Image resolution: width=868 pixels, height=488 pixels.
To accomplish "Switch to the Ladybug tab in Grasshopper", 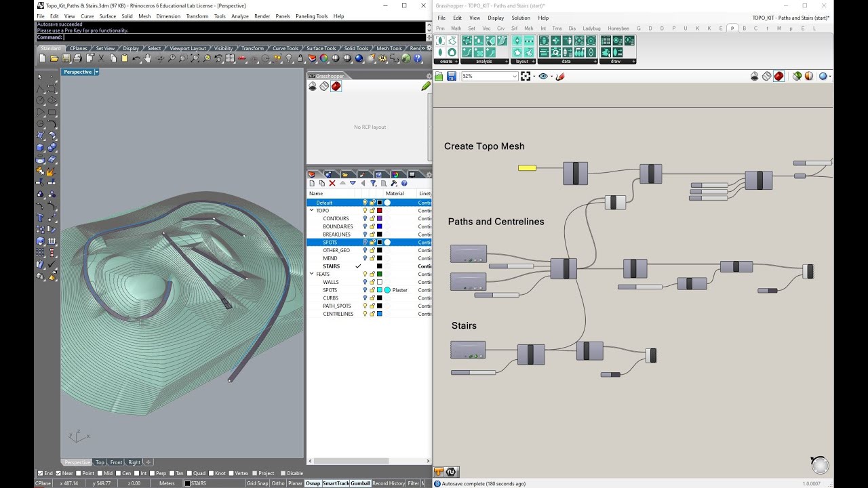I will [x=591, y=28].
